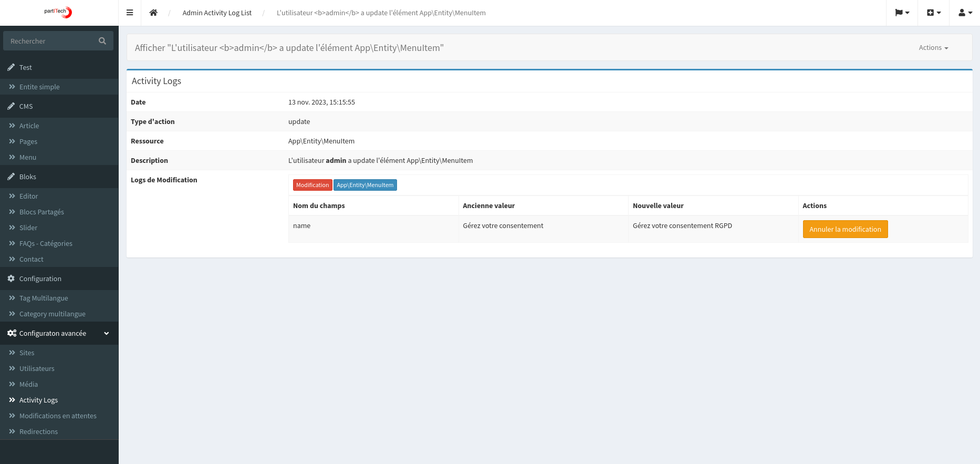Open the plus quick-add dropdown
This screenshot has height=464, width=980.
coord(933,13)
